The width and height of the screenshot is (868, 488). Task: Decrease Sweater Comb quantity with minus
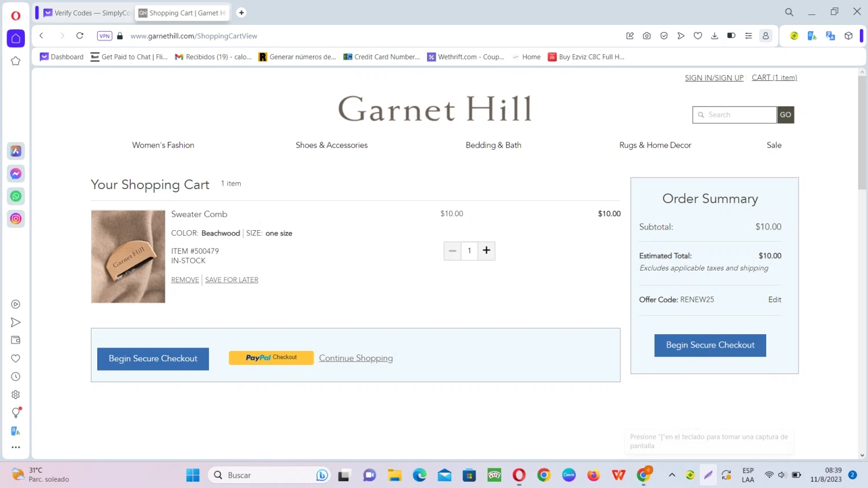point(453,251)
